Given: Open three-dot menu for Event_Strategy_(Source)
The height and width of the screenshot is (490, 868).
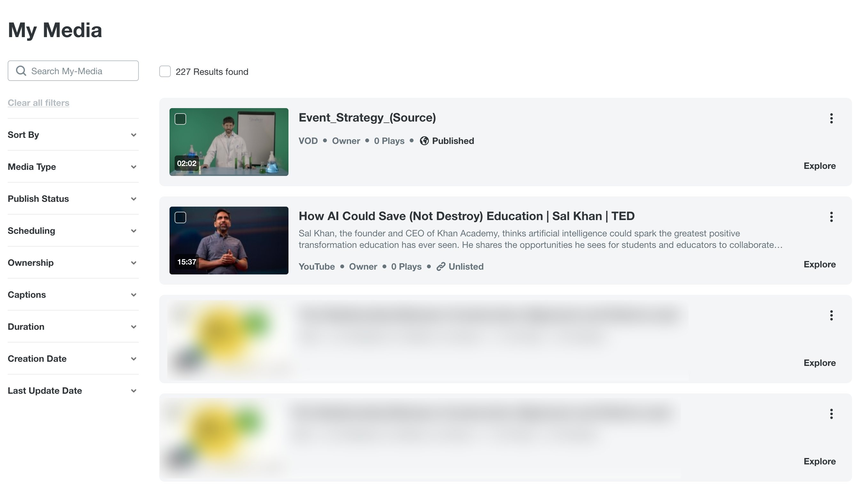Looking at the screenshot, I should click(x=831, y=118).
